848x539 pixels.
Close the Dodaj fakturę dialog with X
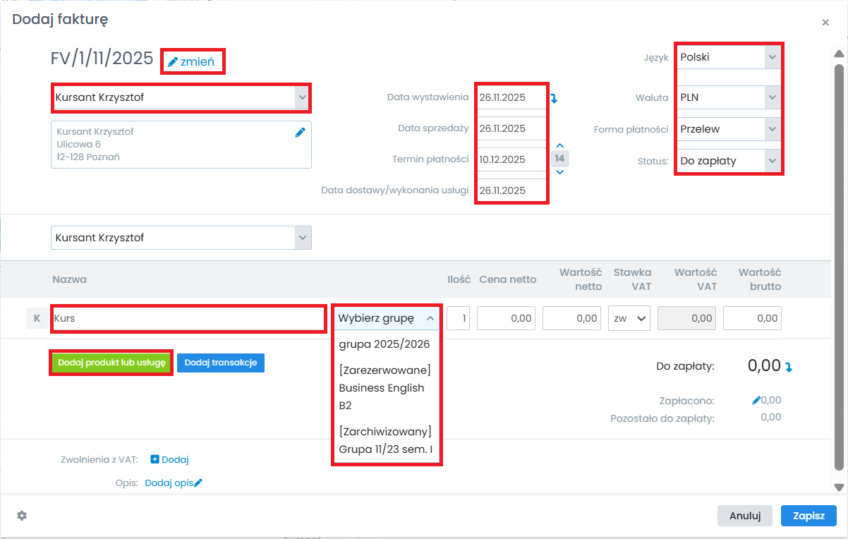point(825,21)
